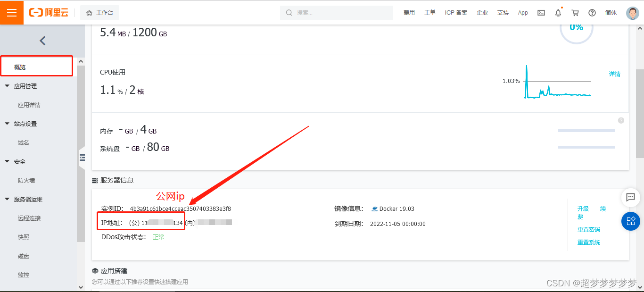Click the memory help question icon
Viewport: 644px width, 292px height.
click(621, 120)
